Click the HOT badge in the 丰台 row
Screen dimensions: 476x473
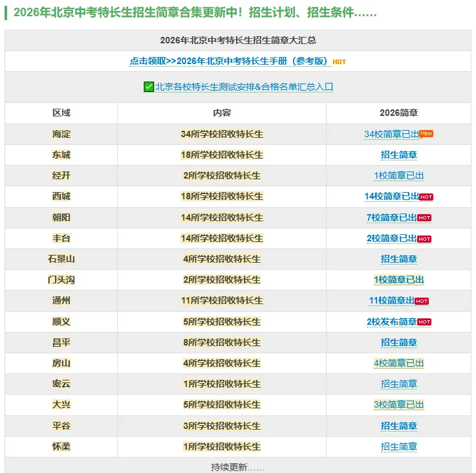coord(424,239)
